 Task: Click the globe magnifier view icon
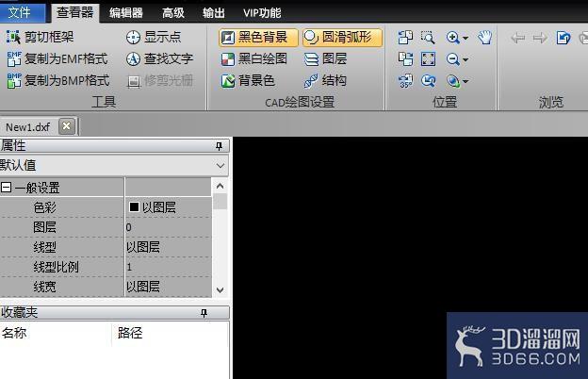[452, 81]
